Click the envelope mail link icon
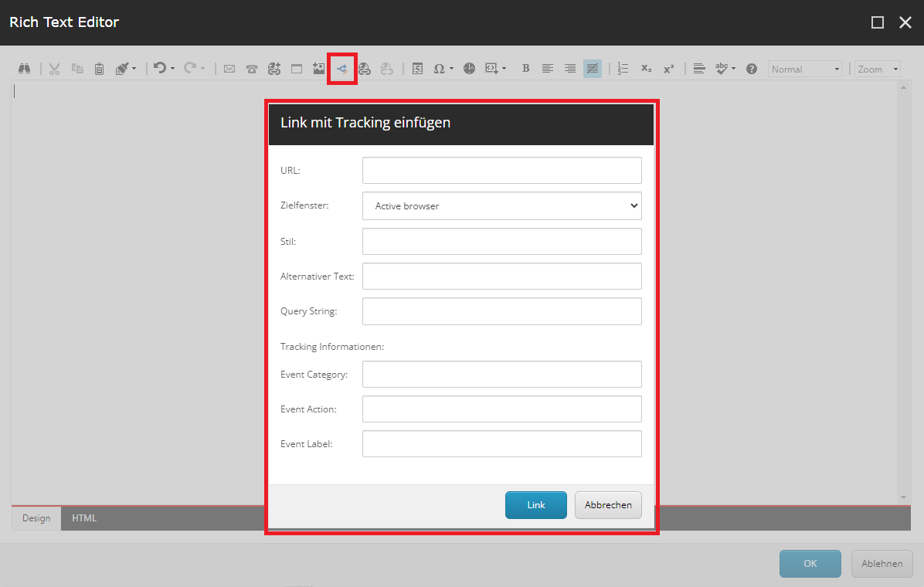This screenshot has height=587, width=924. [229, 69]
